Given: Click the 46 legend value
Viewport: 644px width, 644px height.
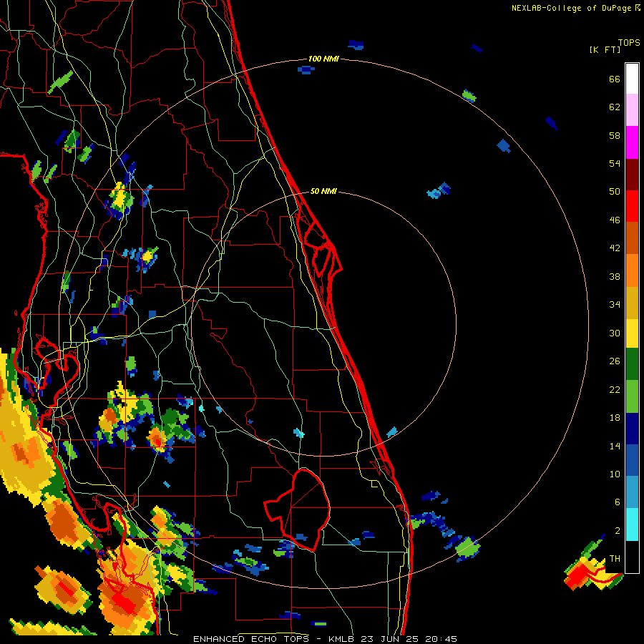Looking at the screenshot, I should pyautogui.click(x=615, y=220).
